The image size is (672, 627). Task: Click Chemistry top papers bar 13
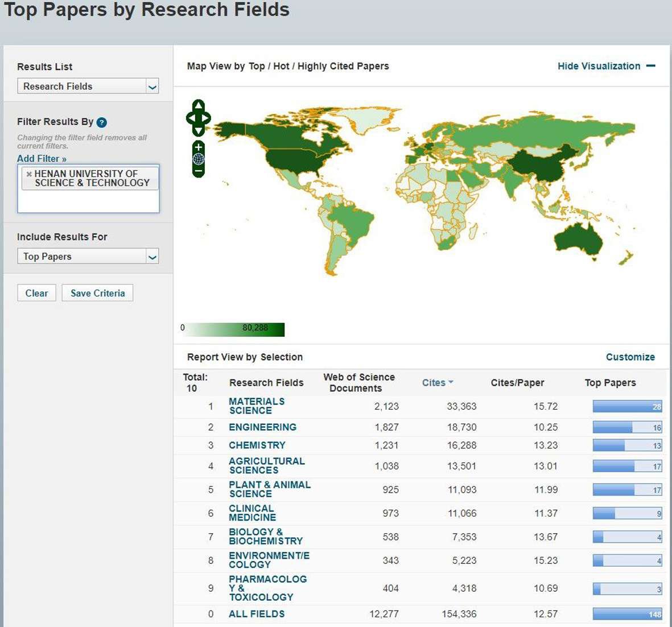click(x=628, y=445)
